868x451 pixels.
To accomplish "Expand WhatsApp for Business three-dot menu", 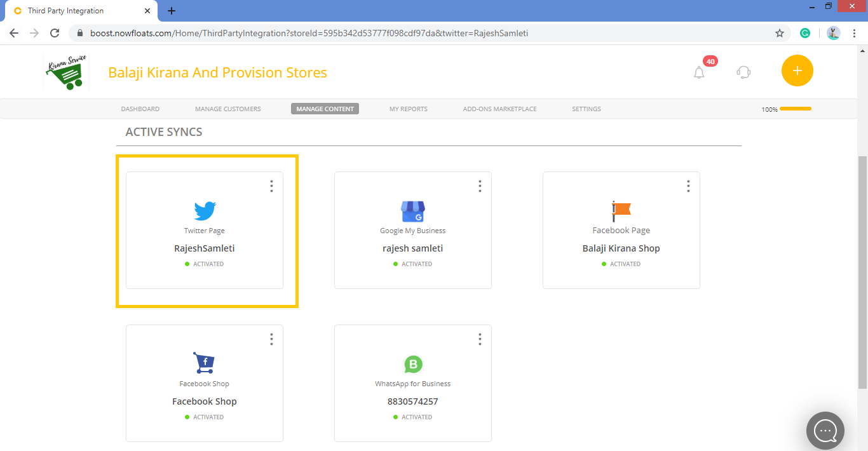I will pyautogui.click(x=480, y=339).
